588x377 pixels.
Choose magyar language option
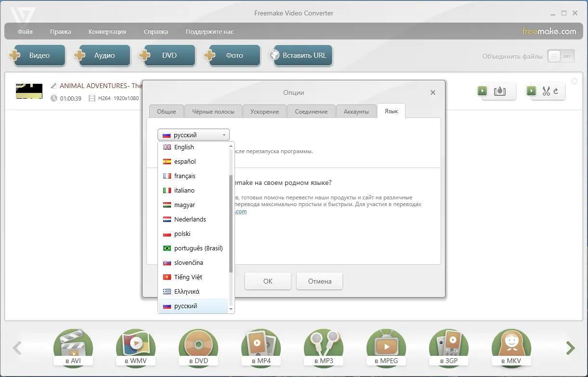(193, 205)
